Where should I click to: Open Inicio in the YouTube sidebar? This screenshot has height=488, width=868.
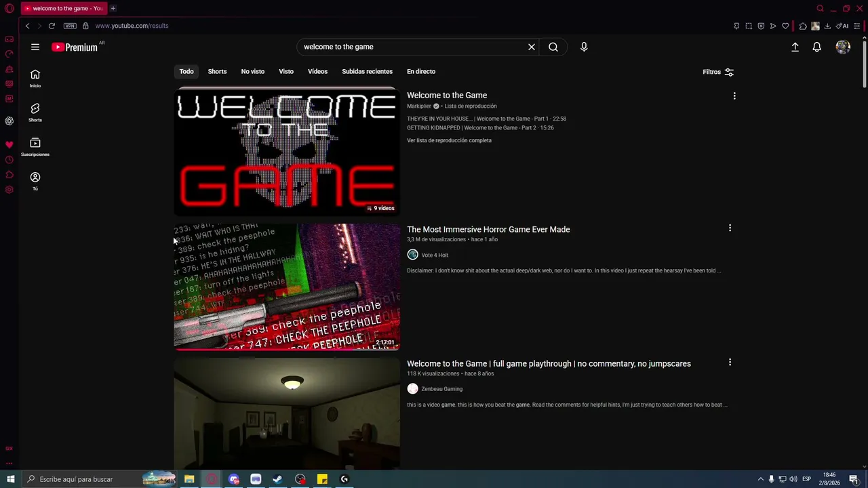pos(35,79)
